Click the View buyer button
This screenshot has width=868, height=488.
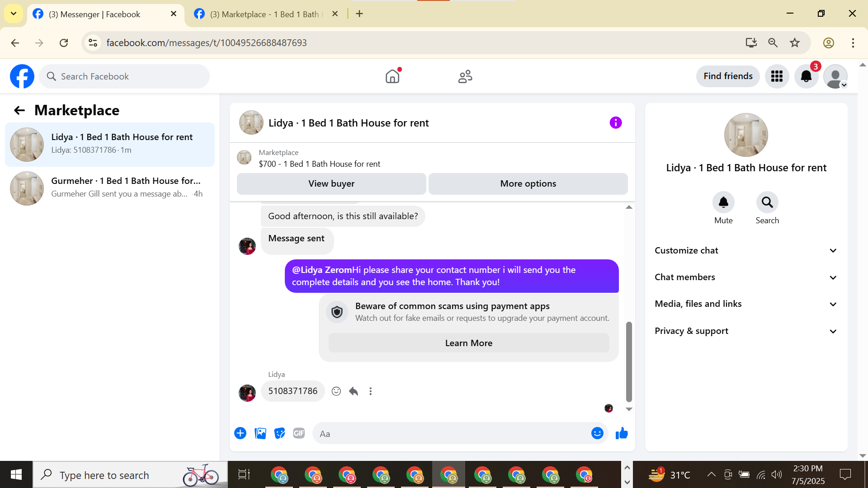pyautogui.click(x=331, y=184)
